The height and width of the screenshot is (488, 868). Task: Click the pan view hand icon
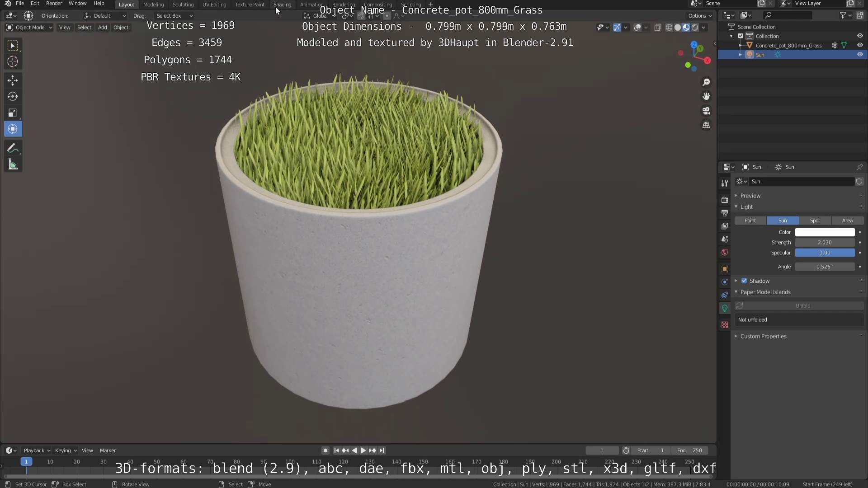pyautogui.click(x=706, y=96)
